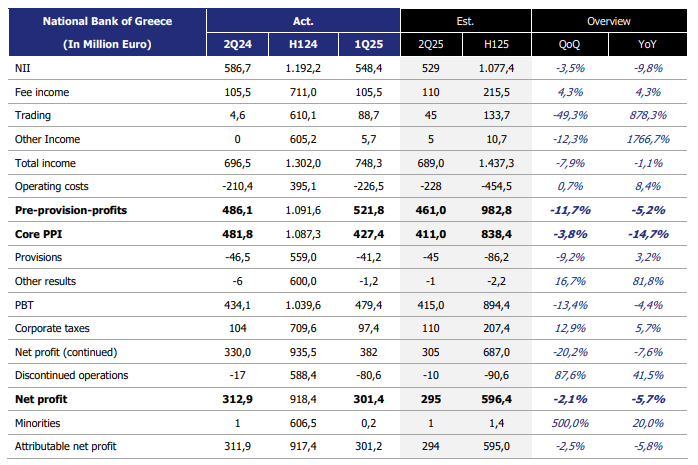Select the 2Q24 column header
The width and height of the screenshot is (698, 465).
[237, 44]
